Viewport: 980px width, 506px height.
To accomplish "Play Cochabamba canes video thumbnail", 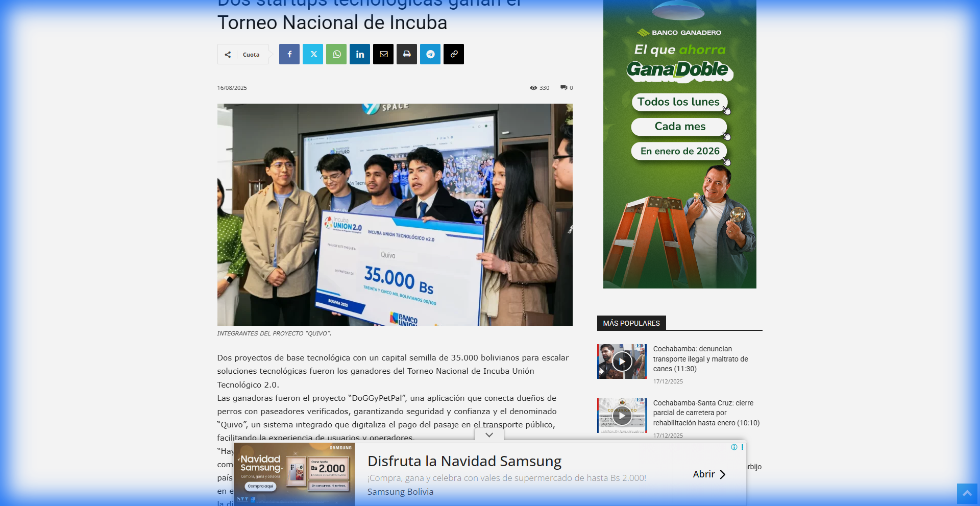I will (622, 362).
